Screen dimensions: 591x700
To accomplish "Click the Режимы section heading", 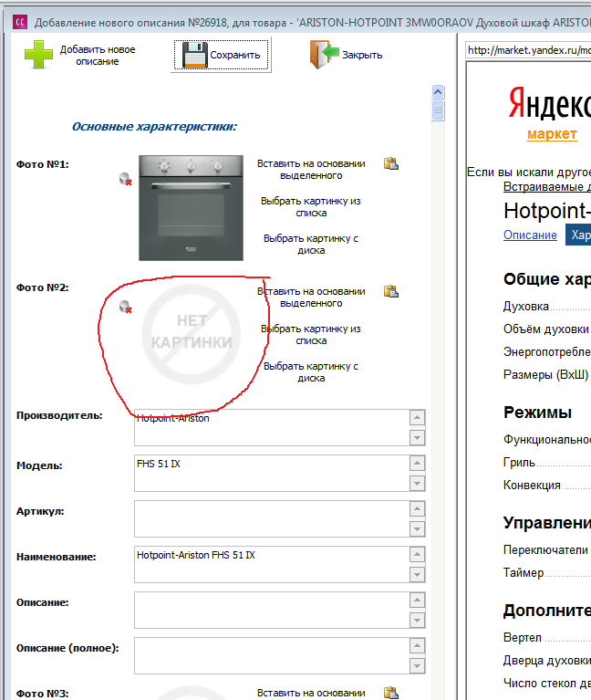I will [537, 412].
